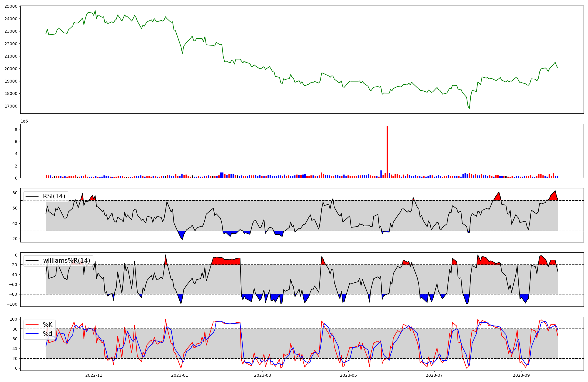Click the 17000 price axis label
This screenshot has width=588, height=382.
point(11,106)
